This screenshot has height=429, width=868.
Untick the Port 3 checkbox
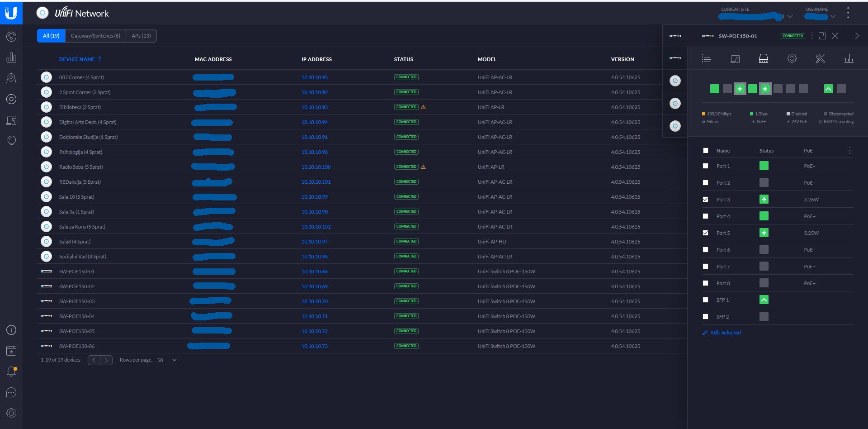(x=706, y=200)
